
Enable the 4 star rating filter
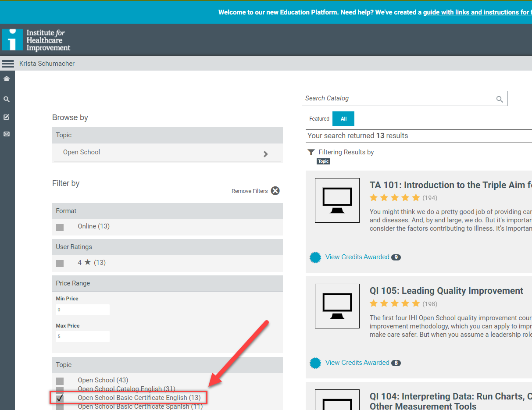[x=60, y=263]
